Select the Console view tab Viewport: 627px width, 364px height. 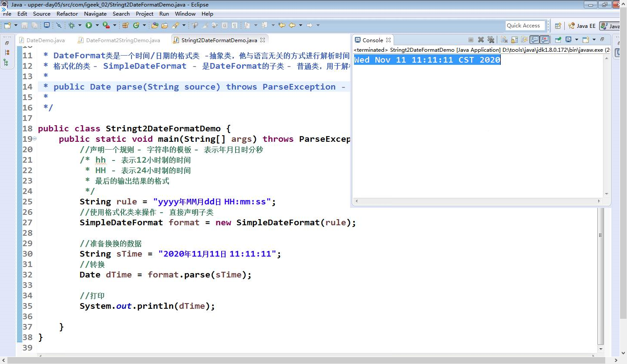pyautogui.click(x=373, y=40)
